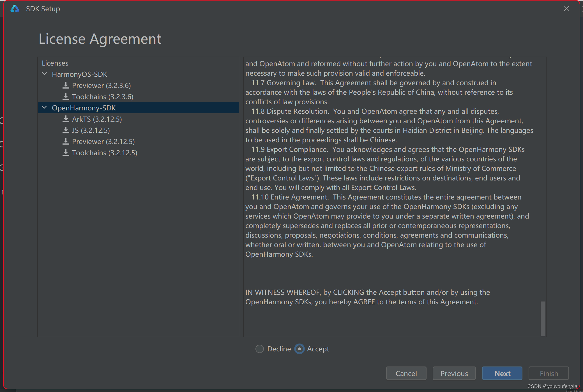Screen dimensions: 583x392
Task: Go back with the Previous button
Action: click(x=454, y=373)
